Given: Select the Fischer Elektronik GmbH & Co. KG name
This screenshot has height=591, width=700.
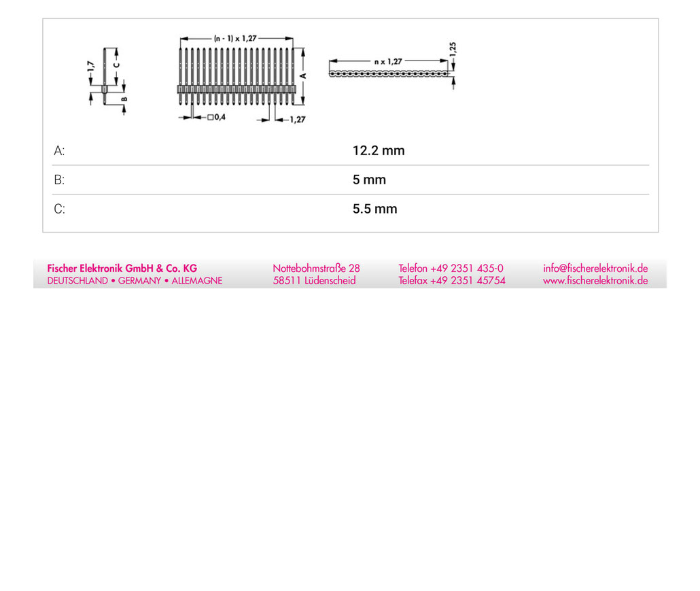Looking at the screenshot, I should tap(122, 269).
